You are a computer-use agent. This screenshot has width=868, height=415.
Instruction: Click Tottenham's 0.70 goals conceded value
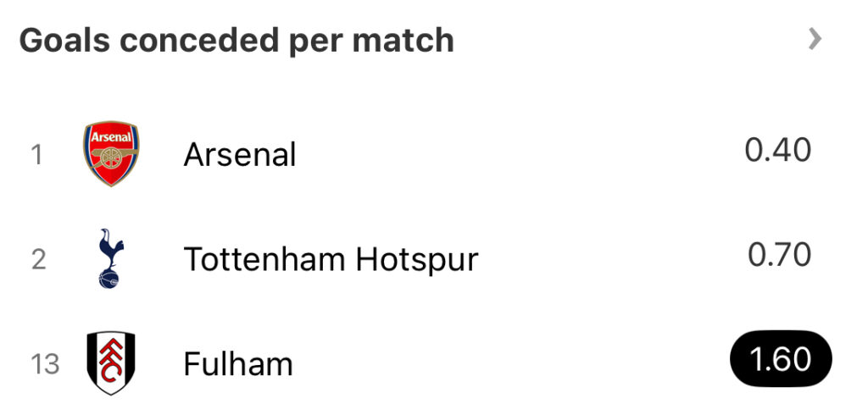coord(780,255)
